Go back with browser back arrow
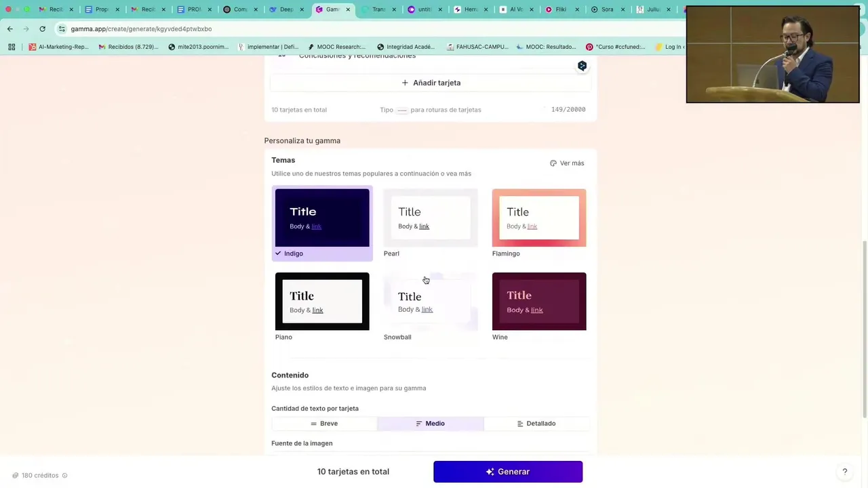Viewport: 868px width, 488px height. point(9,29)
